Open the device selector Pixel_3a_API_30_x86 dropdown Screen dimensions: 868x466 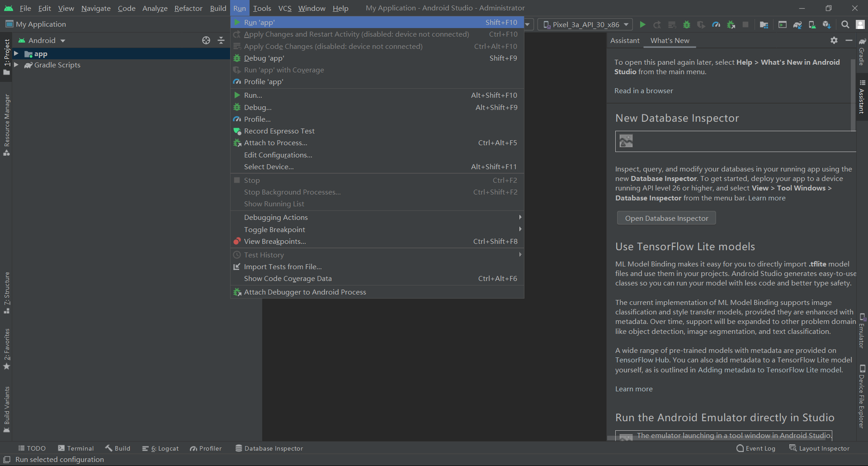tap(586, 24)
